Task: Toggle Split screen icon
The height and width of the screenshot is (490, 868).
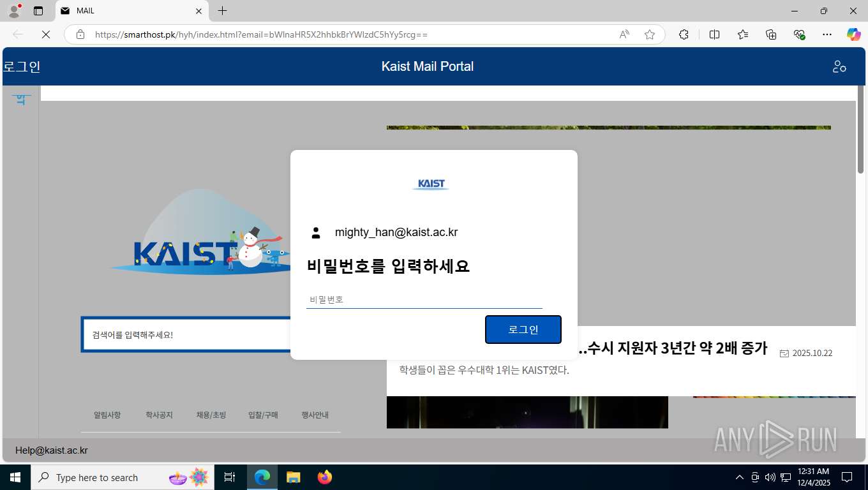Action: [714, 34]
